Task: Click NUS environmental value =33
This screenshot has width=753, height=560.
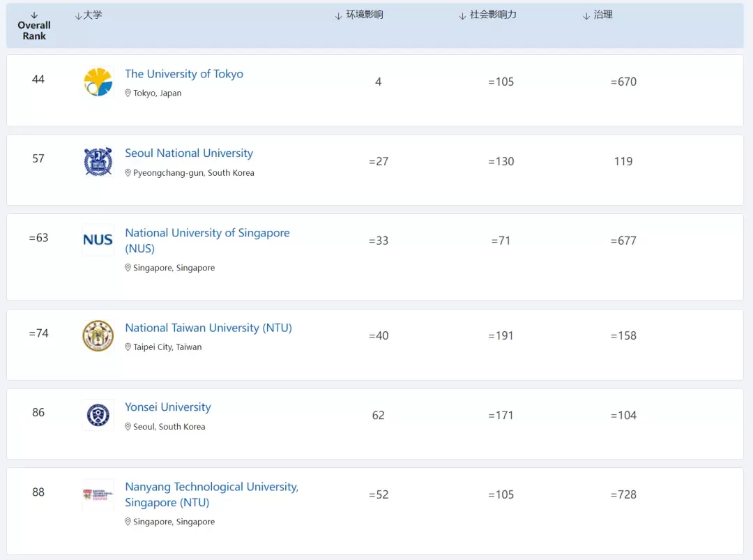Action: click(x=379, y=241)
